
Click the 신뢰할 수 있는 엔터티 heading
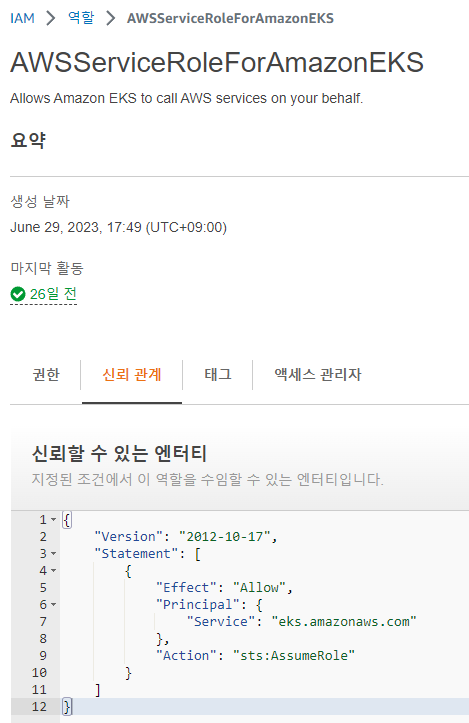(x=119, y=454)
